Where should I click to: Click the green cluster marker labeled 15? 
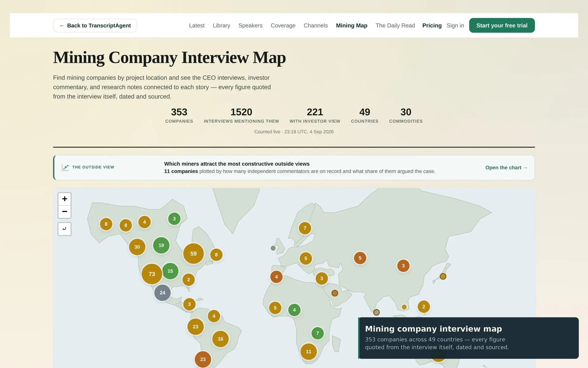pyautogui.click(x=170, y=271)
